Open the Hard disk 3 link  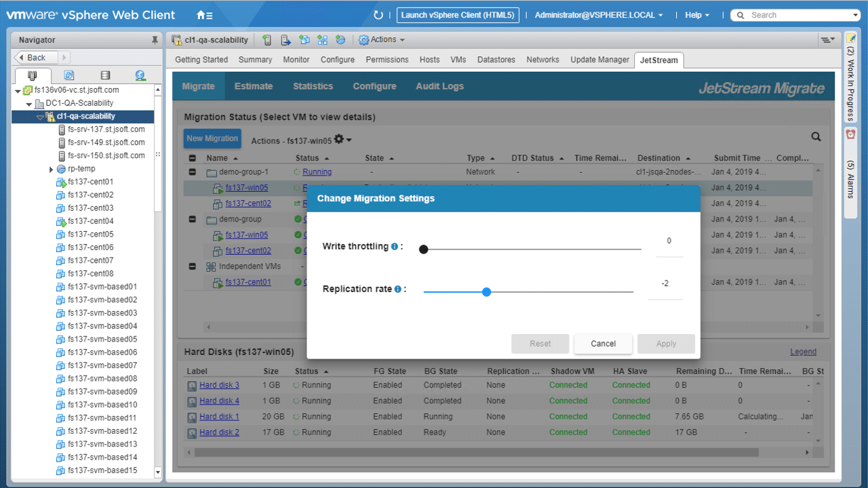(219, 385)
